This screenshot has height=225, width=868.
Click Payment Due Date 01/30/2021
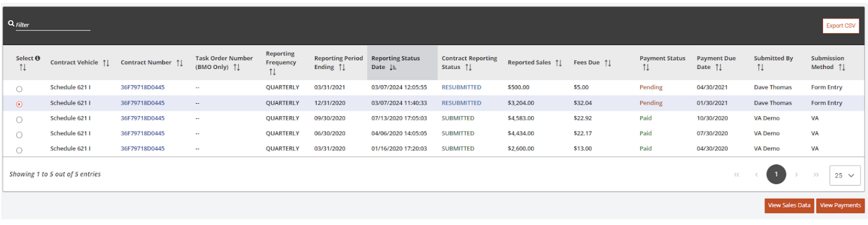pos(713,103)
